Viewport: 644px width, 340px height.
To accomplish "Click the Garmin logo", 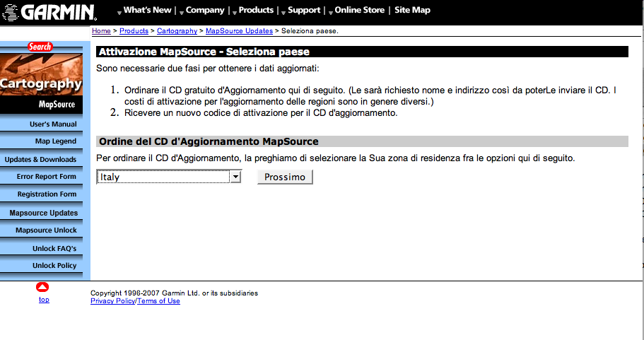I will (49, 12).
